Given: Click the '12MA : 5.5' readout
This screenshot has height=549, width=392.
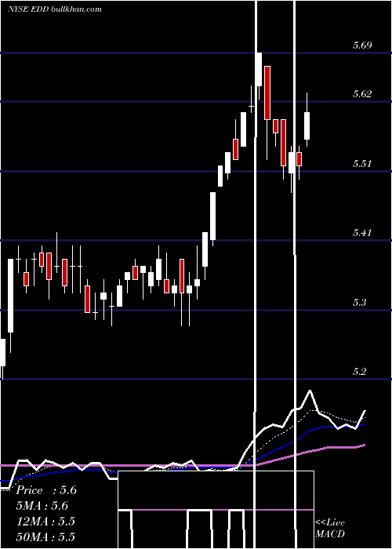Looking at the screenshot, I should (x=45, y=522).
